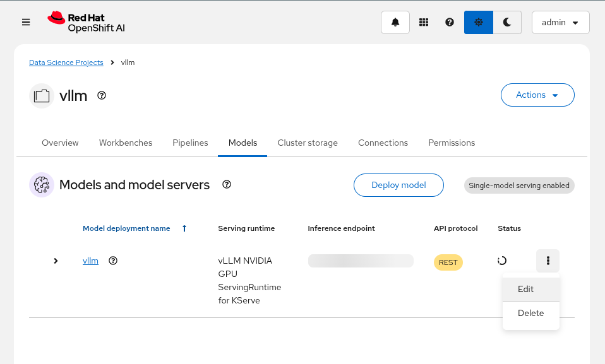Show help for the vllm deployment

tap(113, 261)
